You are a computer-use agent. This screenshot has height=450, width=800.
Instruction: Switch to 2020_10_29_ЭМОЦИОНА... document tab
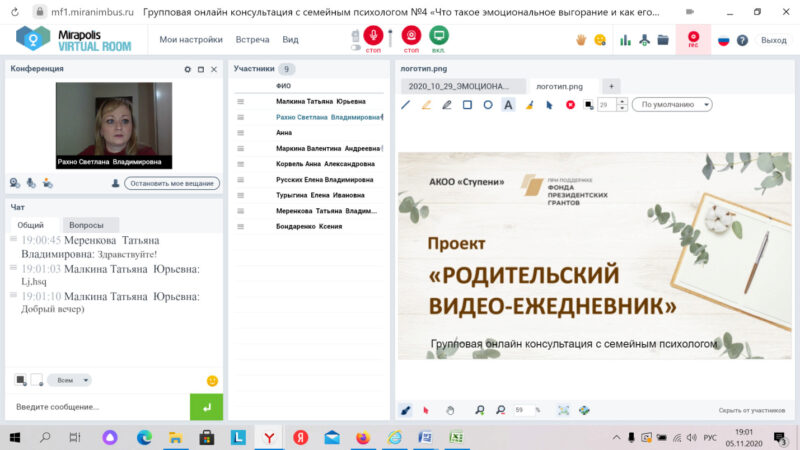coord(459,86)
